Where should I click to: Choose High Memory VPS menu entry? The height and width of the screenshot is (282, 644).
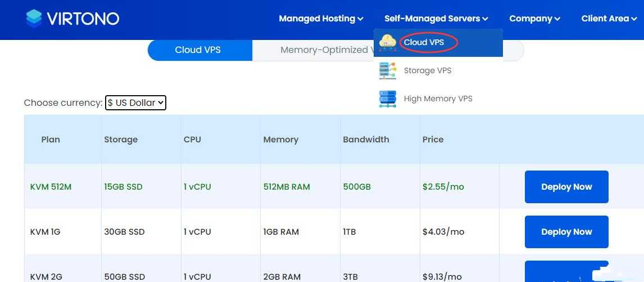pos(438,99)
